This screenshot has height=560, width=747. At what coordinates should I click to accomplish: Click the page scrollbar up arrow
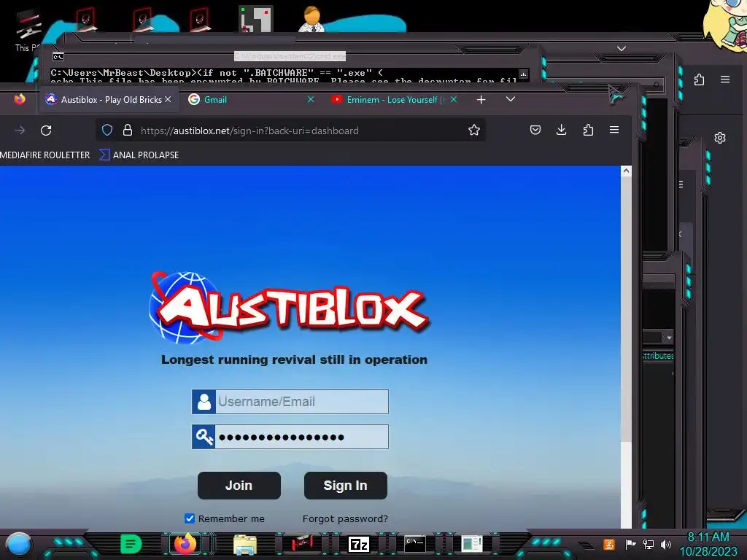626,171
